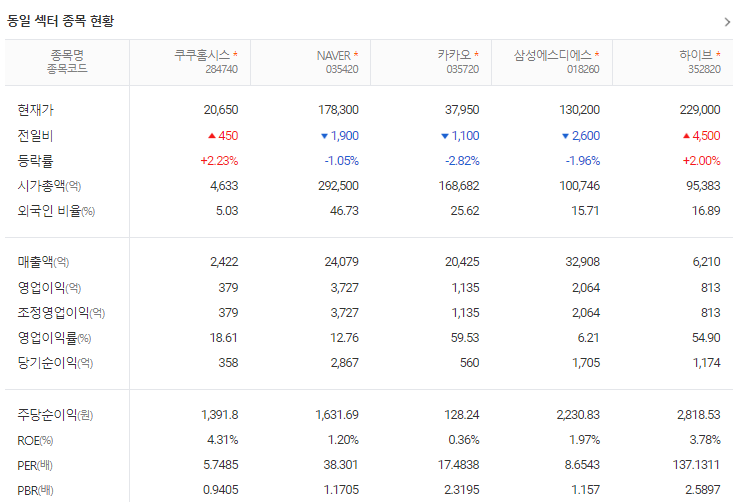Open 삼성에스디에스 stock link in header
This screenshot has width=737, height=502.
click(552, 55)
